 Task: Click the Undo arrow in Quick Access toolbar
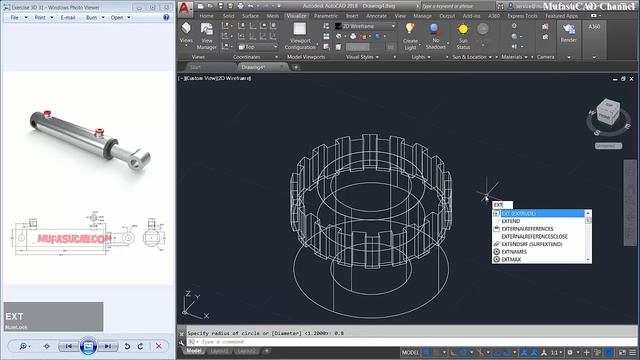[250, 6]
